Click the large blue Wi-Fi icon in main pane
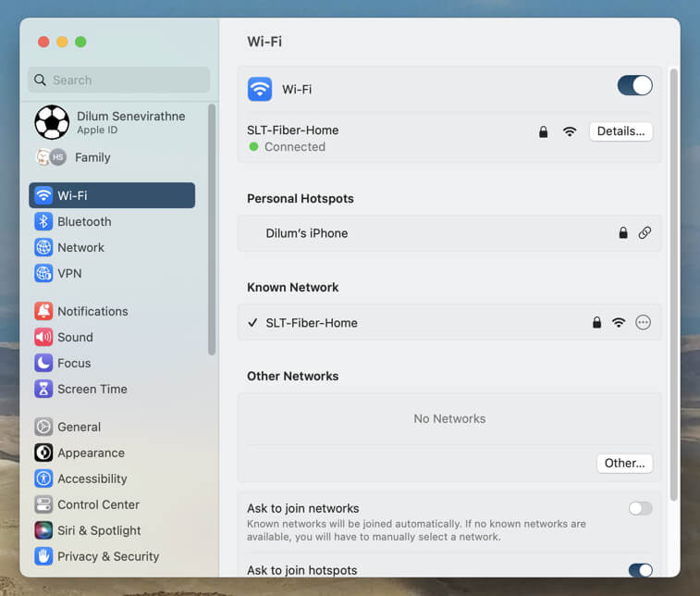 260,90
